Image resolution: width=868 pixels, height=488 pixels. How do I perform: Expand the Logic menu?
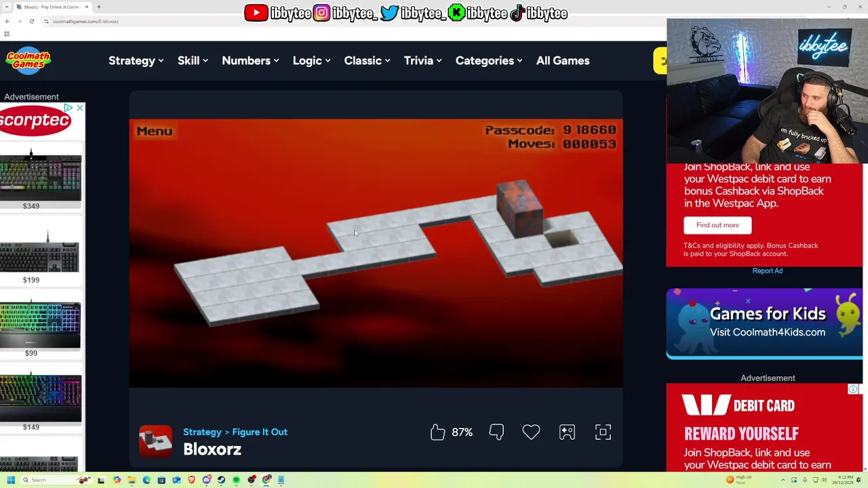click(x=311, y=60)
